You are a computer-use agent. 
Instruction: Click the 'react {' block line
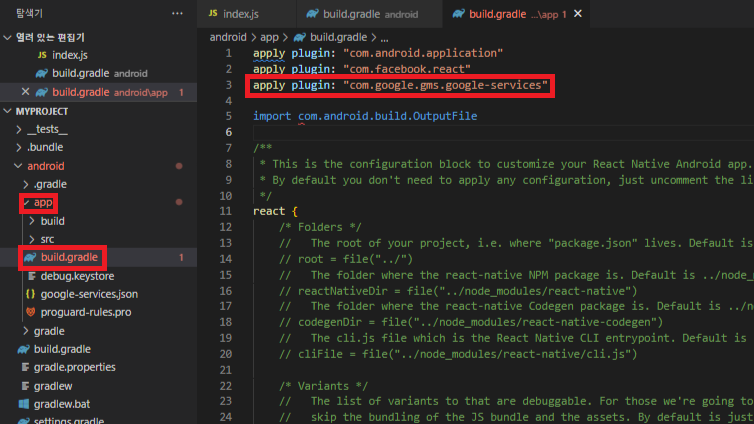[x=276, y=212]
